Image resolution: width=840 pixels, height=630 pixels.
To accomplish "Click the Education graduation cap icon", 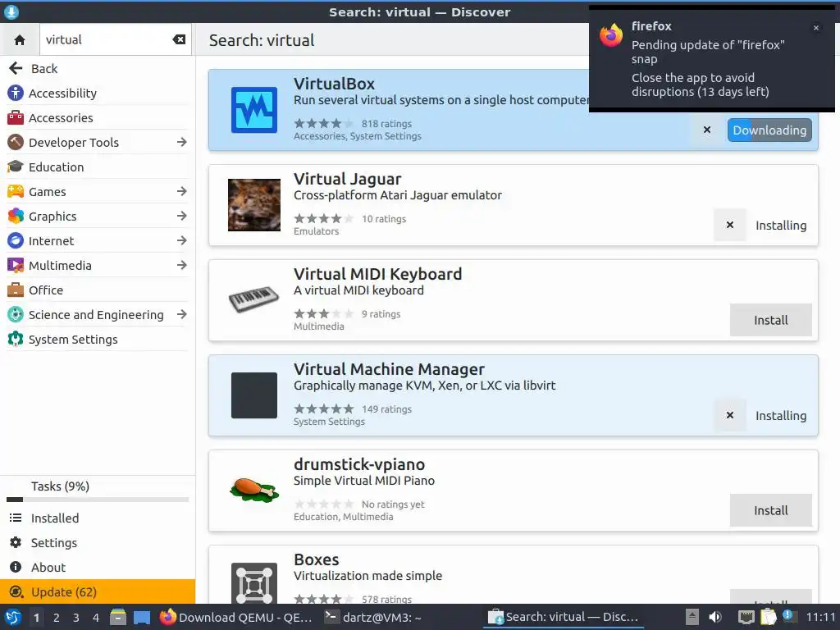I will pyautogui.click(x=16, y=167).
